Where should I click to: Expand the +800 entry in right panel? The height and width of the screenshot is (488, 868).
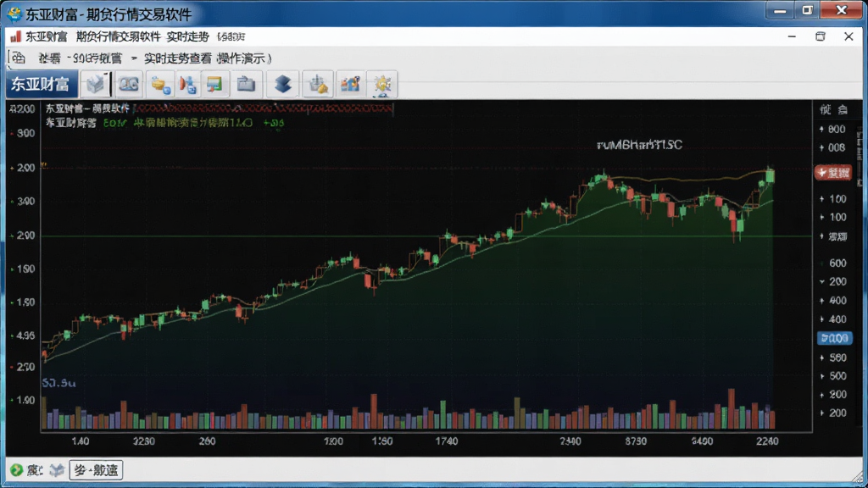pos(832,129)
